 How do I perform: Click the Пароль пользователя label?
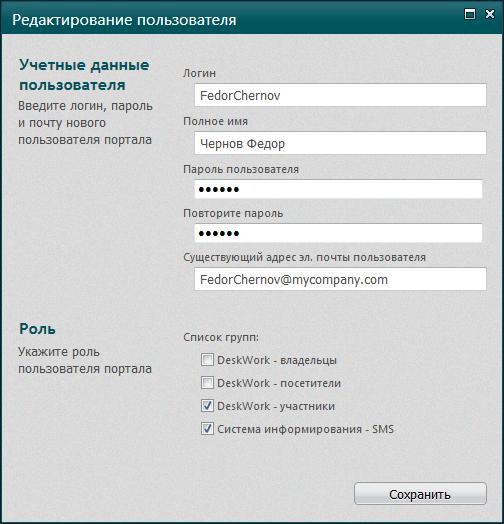[241, 169]
